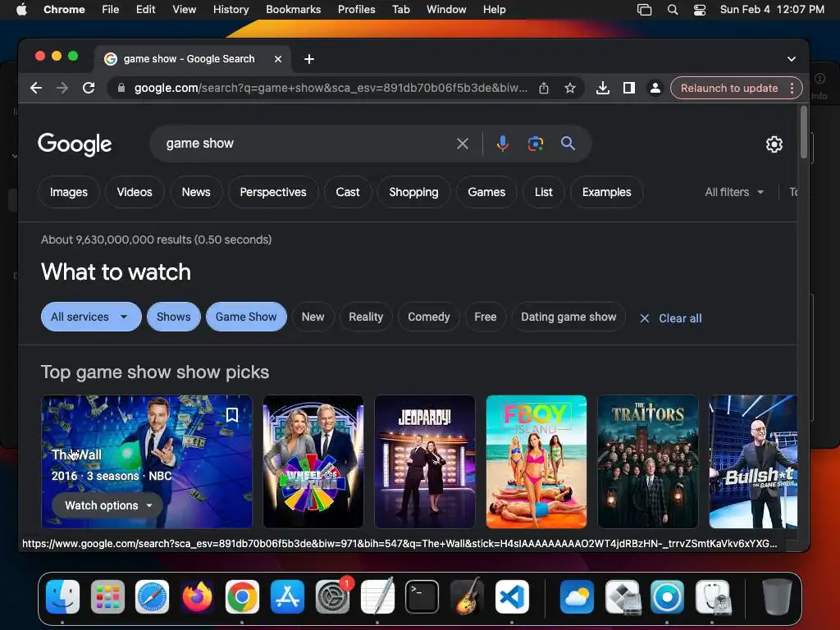This screenshot has width=840, height=630.
Task: Select the Perspectives filter
Action: 273,192
